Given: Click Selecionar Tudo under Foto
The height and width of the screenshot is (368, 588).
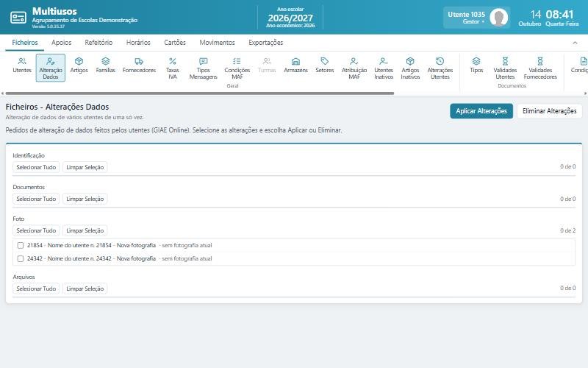Looking at the screenshot, I should 36,230.
